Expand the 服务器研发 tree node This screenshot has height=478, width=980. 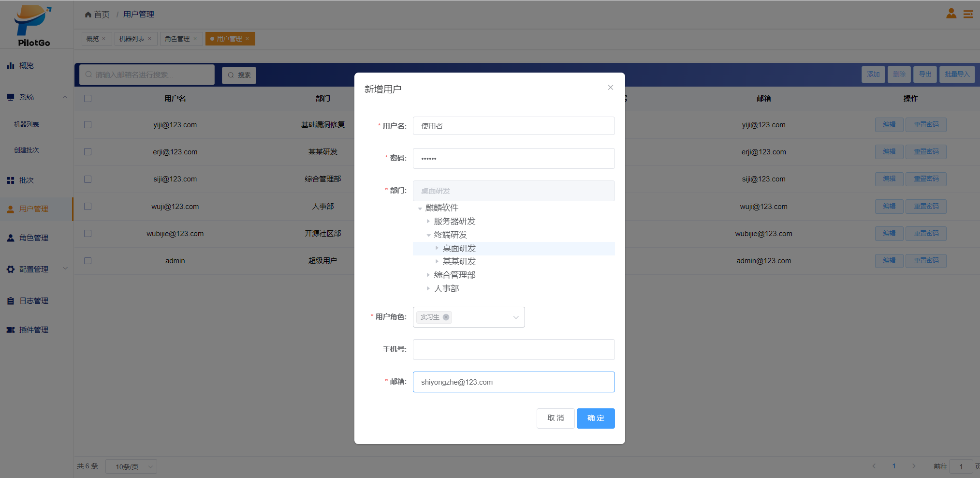click(428, 221)
